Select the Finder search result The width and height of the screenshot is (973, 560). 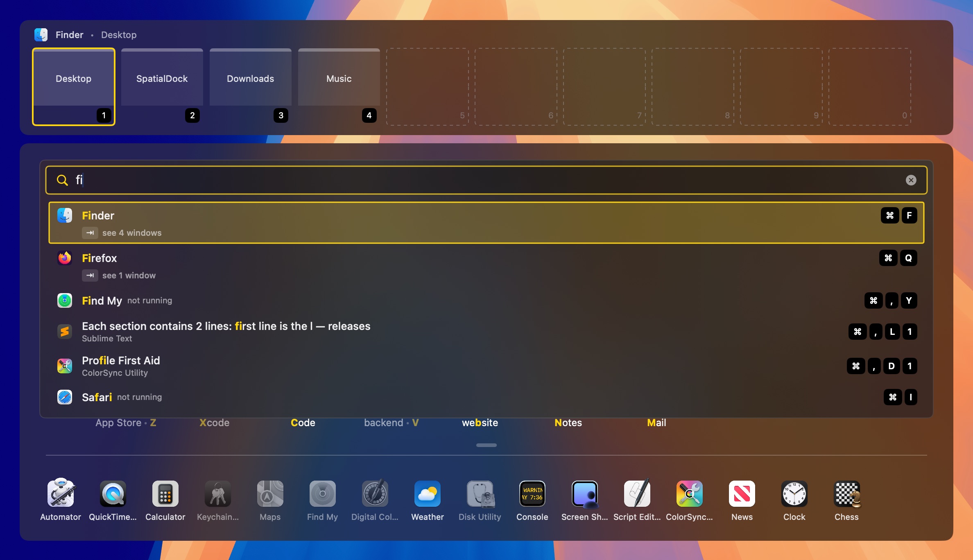pos(486,223)
